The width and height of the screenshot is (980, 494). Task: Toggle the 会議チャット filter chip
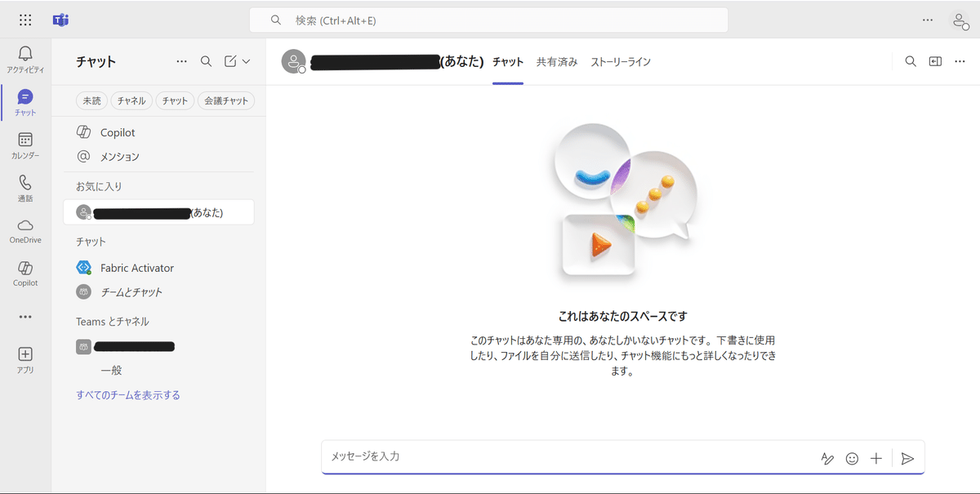point(225,100)
